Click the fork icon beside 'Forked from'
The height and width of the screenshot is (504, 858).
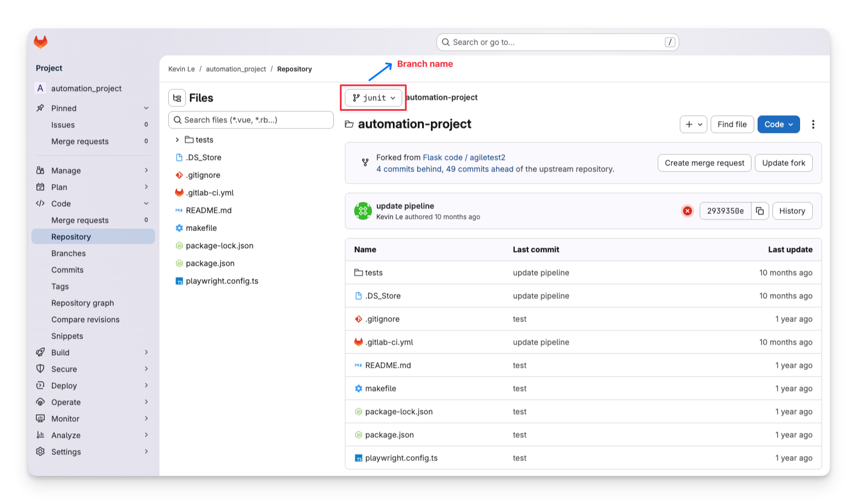click(364, 163)
